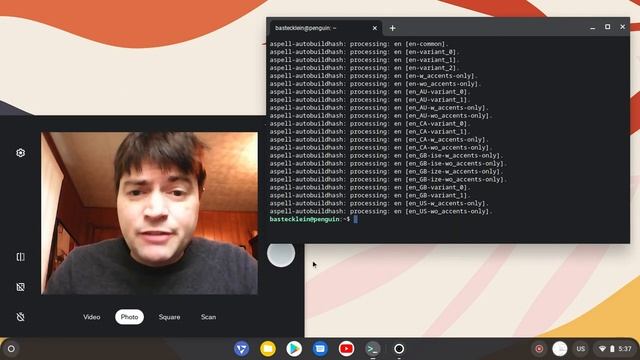Close the Terminal window
Image resolution: width=640 pixels, height=360 pixels.
click(622, 27)
